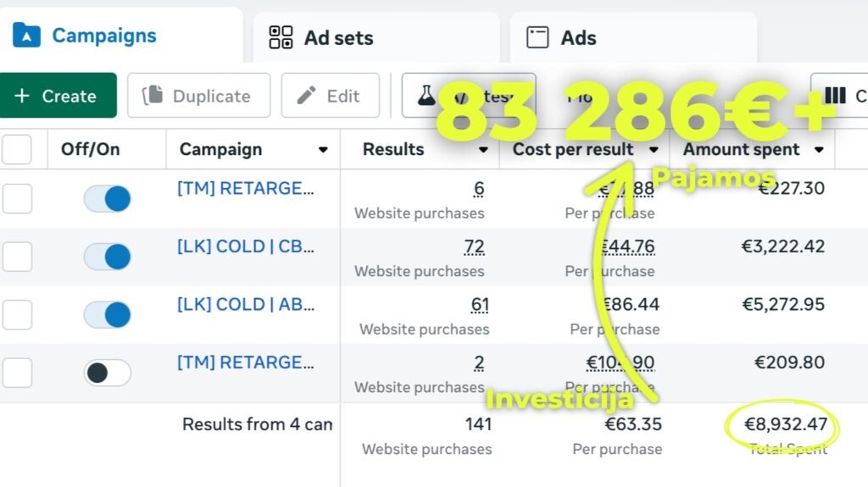
Task: Click the 72 results value link
Action: coord(474,246)
